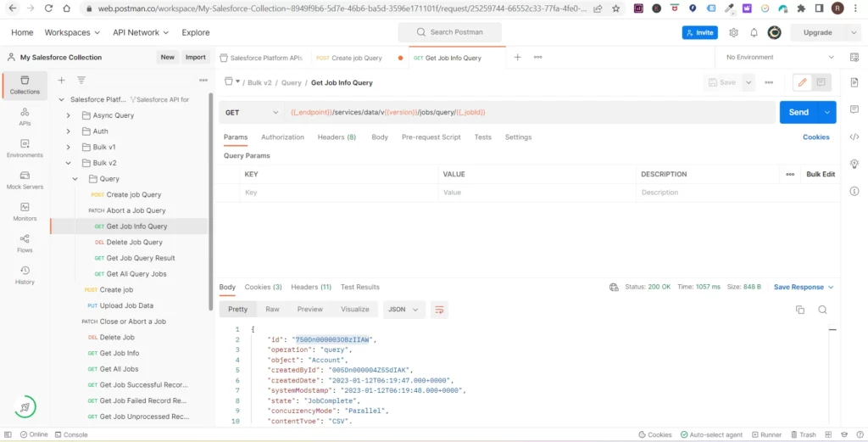
Task: Switch to the Headers (8) request tab
Action: [x=337, y=137]
